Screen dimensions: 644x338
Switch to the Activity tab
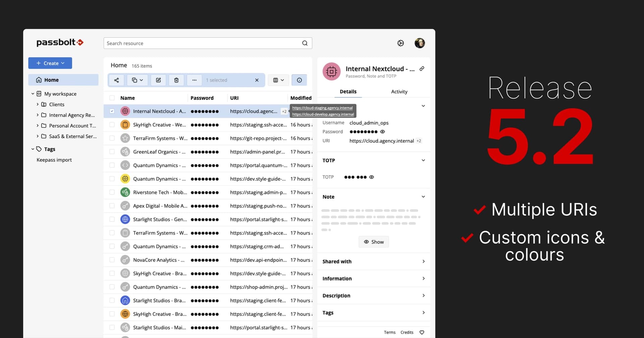click(399, 91)
